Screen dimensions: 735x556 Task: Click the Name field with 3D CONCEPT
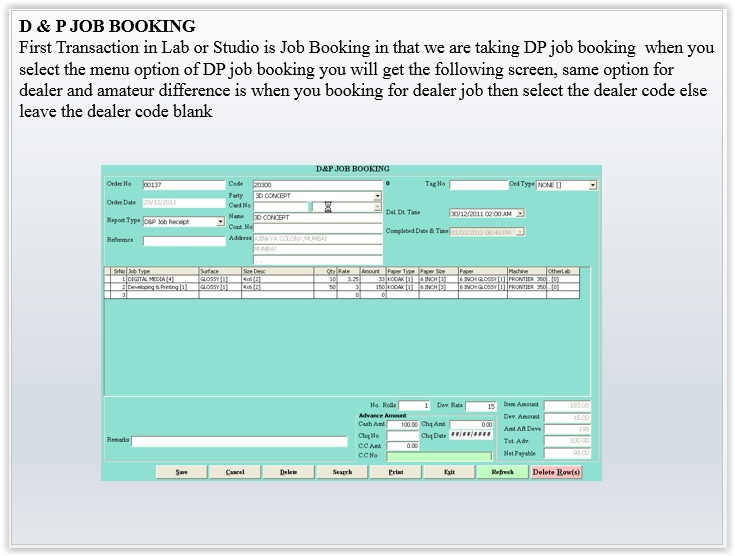pyautogui.click(x=318, y=218)
